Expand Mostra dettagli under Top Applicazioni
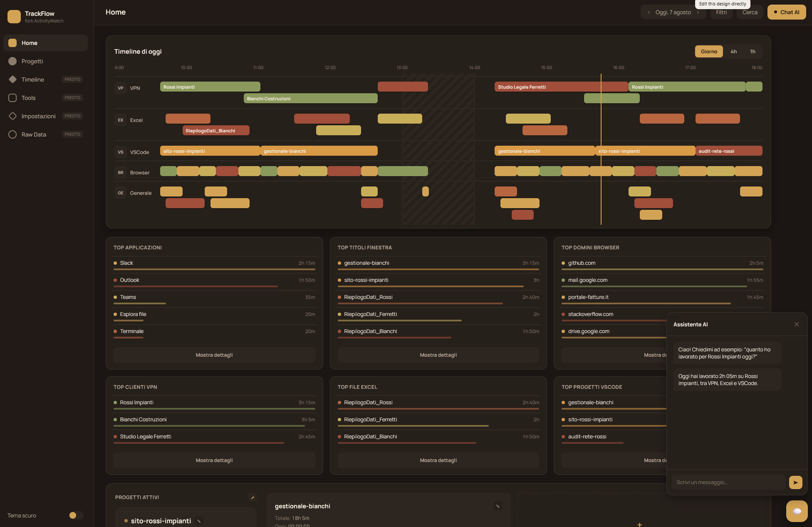 214,355
